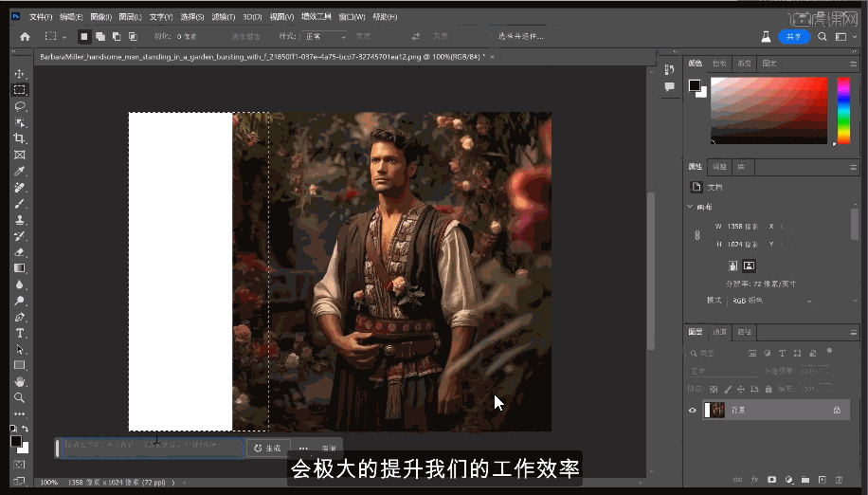
Task: Click the Home icon in options bar
Action: coord(25,37)
